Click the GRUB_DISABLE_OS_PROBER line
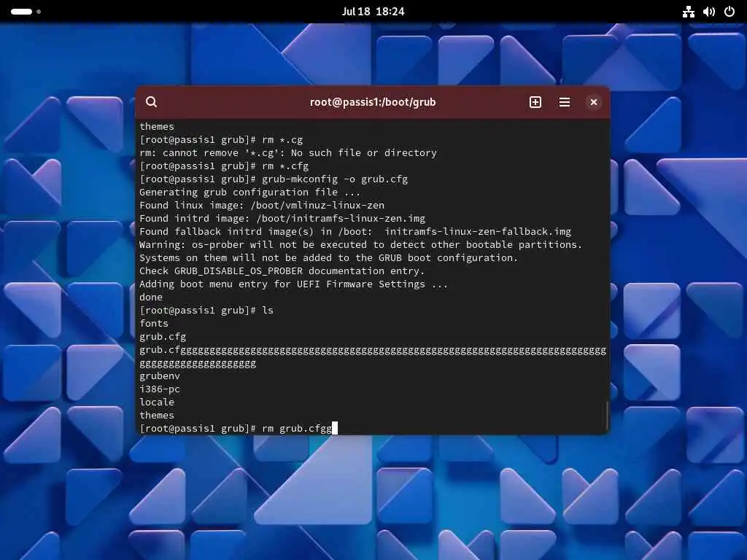The width and height of the screenshot is (747, 560). coord(282,271)
